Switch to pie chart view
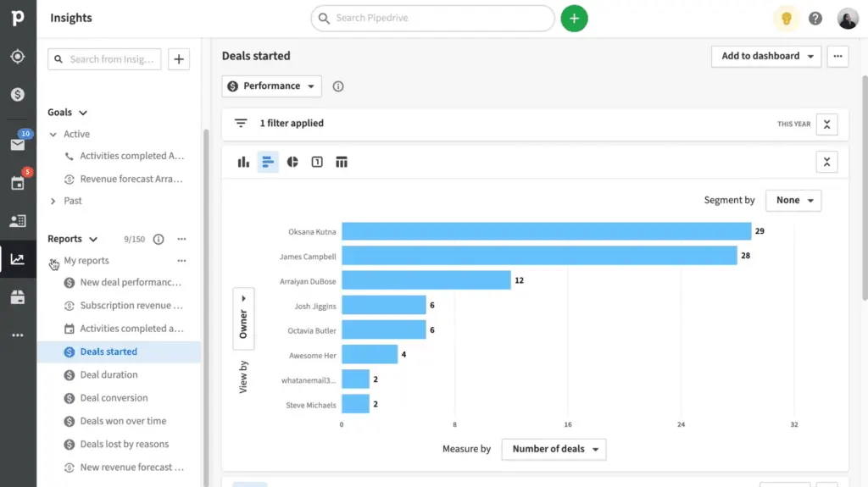868x487 pixels. 292,162
